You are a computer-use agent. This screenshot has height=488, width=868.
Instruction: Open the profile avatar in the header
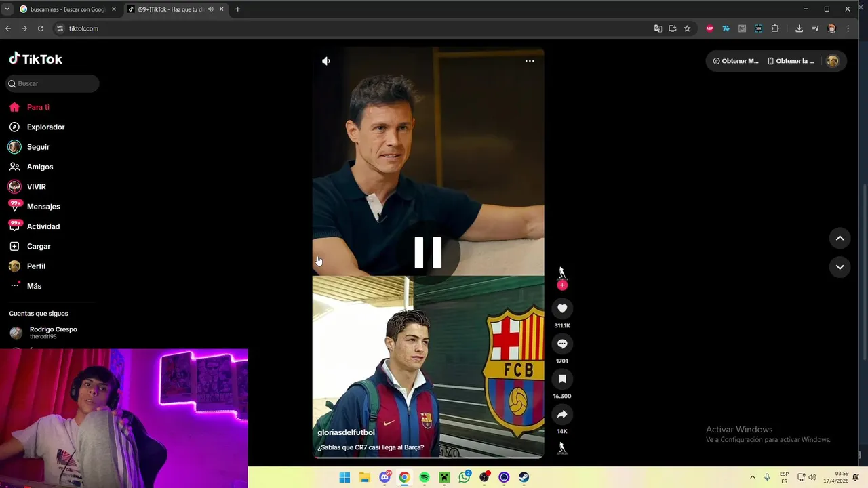[x=833, y=61]
